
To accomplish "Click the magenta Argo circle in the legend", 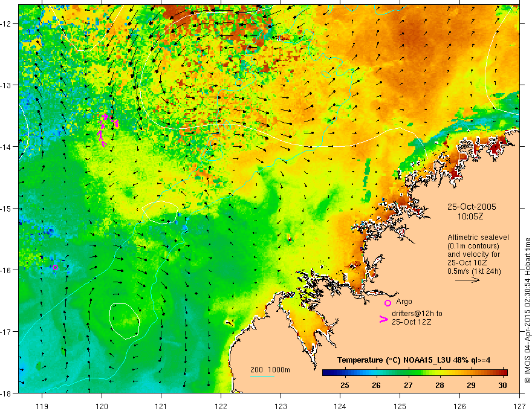I will click(388, 303).
